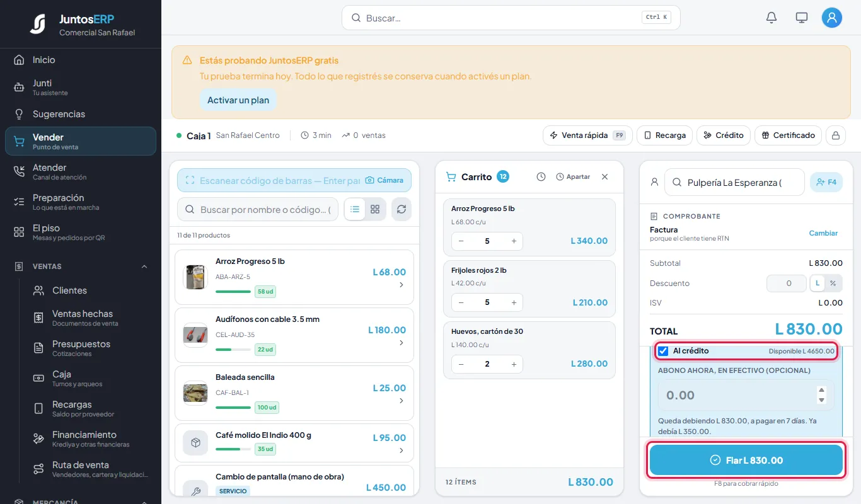
Task: Open the user profile avatar
Action: point(832,18)
